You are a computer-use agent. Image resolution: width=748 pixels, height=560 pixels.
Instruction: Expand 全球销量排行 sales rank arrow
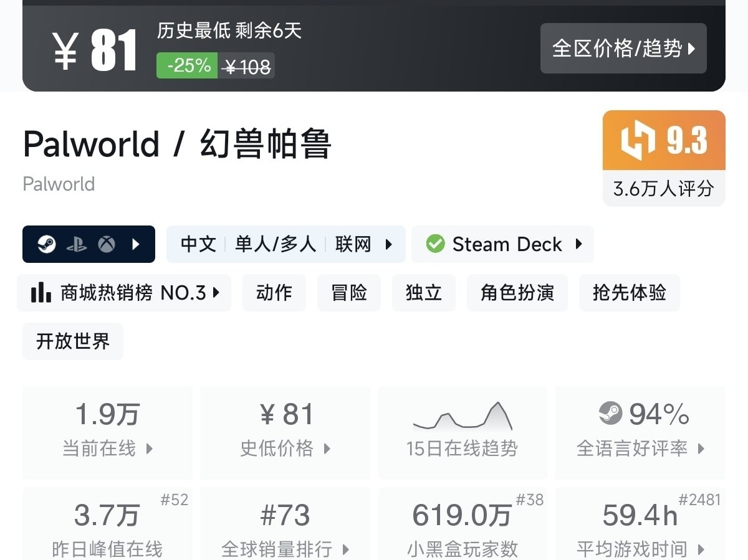point(345,549)
